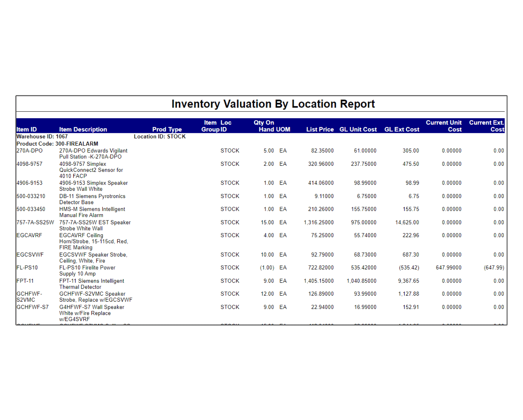Viewport: 523px width, 420px height.
Task: Select the 14,625.00 GL Ext Cost value
Action: (x=407, y=223)
